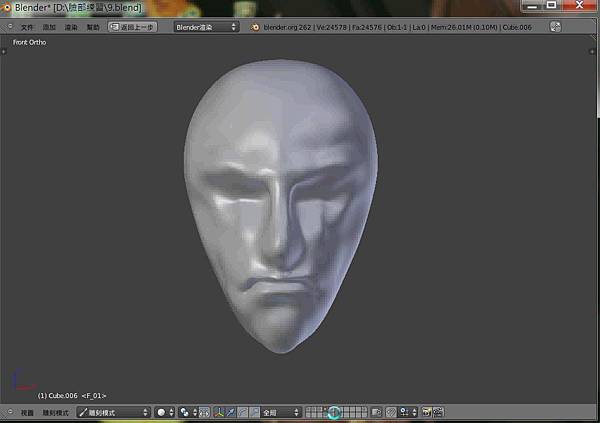Open the viewport shading sphere dropdown
This screenshot has width=600, height=423.
(164, 412)
